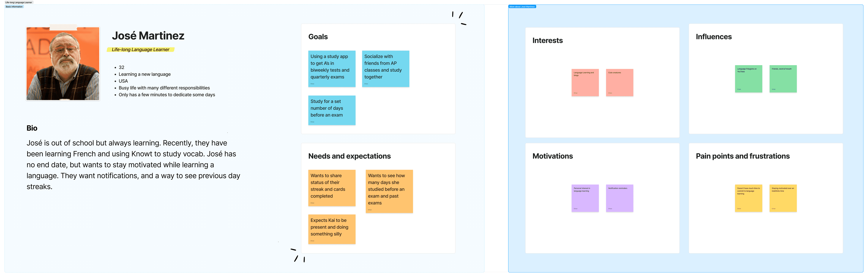Image resolution: width=868 pixels, height=277 pixels.
Task: Click the 'Expects Kai to be present' sticky
Action: [x=332, y=229]
